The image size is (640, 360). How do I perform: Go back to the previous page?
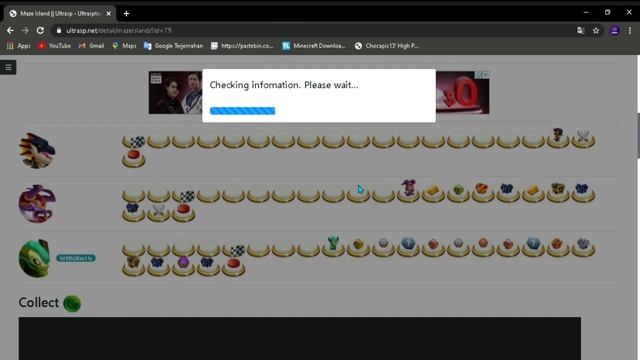(x=10, y=31)
